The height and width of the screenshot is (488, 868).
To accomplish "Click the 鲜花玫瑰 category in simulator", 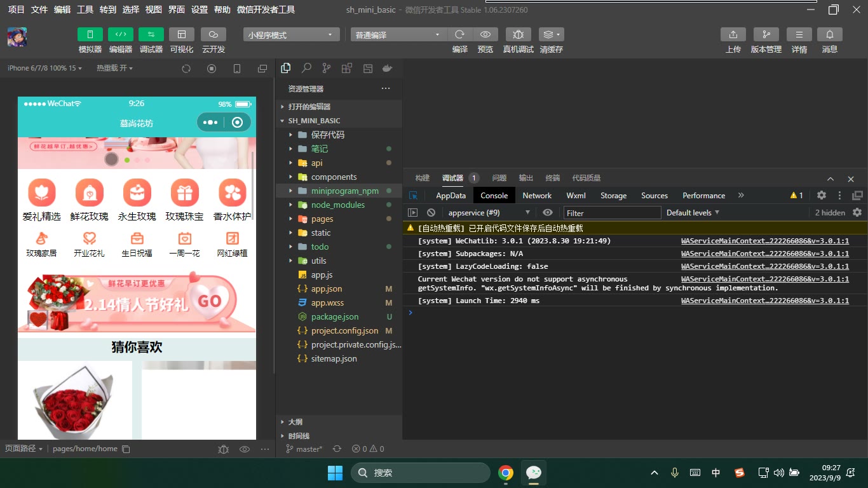I will point(89,200).
